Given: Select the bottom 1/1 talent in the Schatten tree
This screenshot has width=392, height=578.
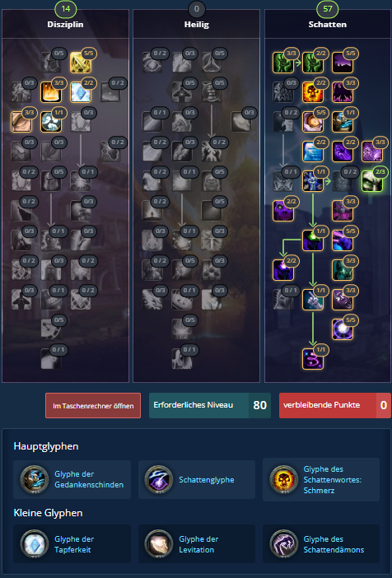Looking at the screenshot, I should [313, 359].
